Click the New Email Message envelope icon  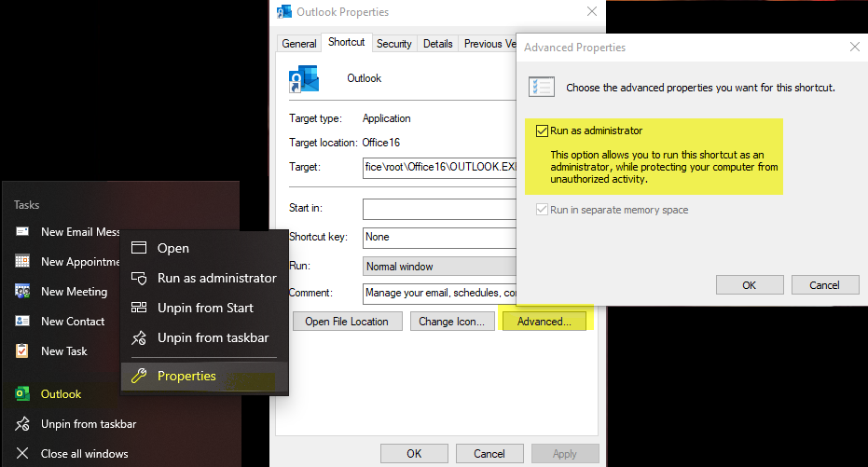pyautogui.click(x=22, y=231)
